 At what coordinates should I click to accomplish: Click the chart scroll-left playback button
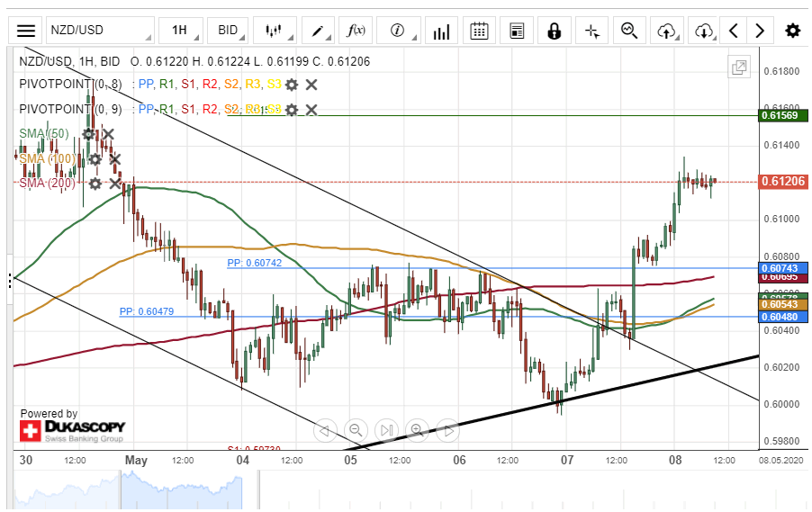325,430
